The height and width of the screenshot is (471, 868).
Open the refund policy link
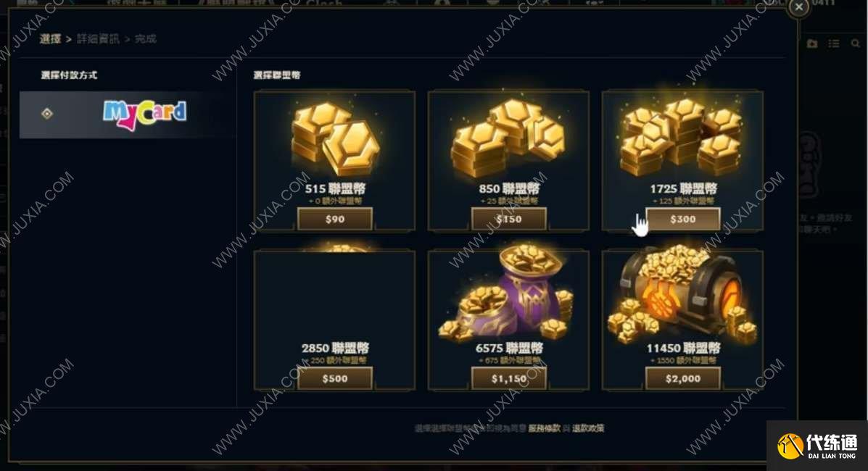pyautogui.click(x=588, y=428)
